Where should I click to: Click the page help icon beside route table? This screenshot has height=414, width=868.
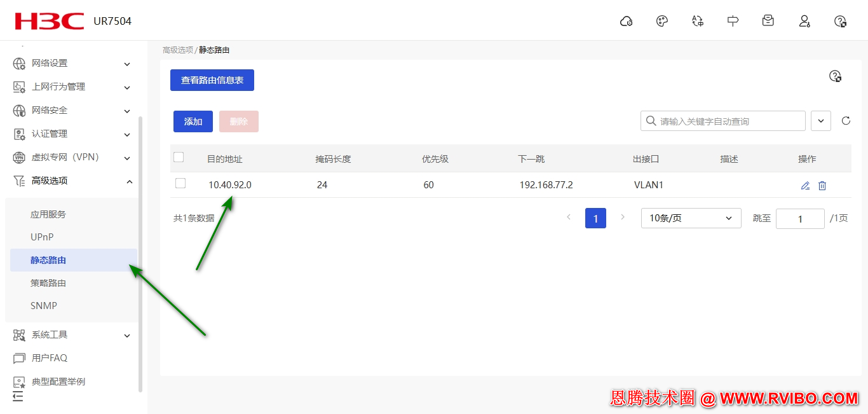coord(836,76)
